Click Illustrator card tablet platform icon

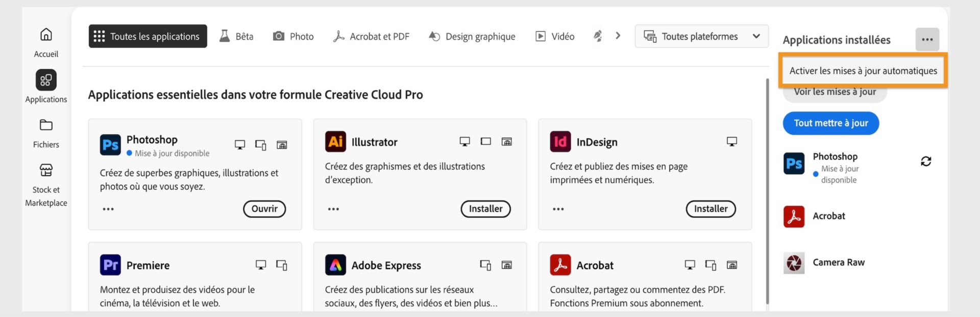[486, 141]
